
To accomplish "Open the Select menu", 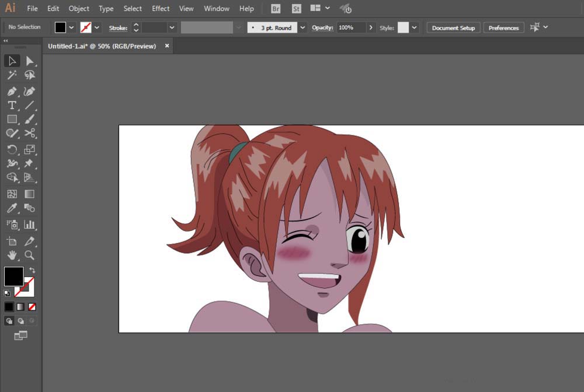I will [133, 9].
